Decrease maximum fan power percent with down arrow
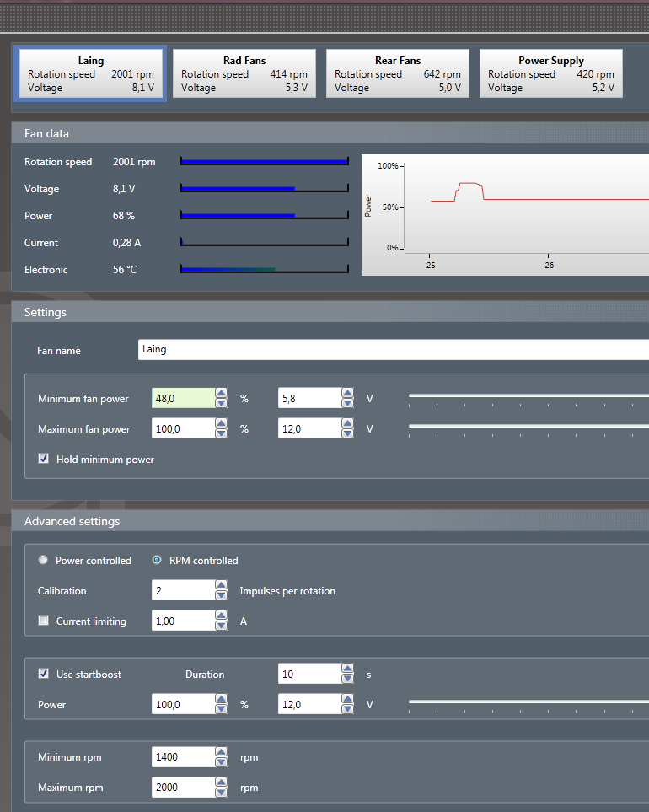649x812 pixels. pos(221,433)
